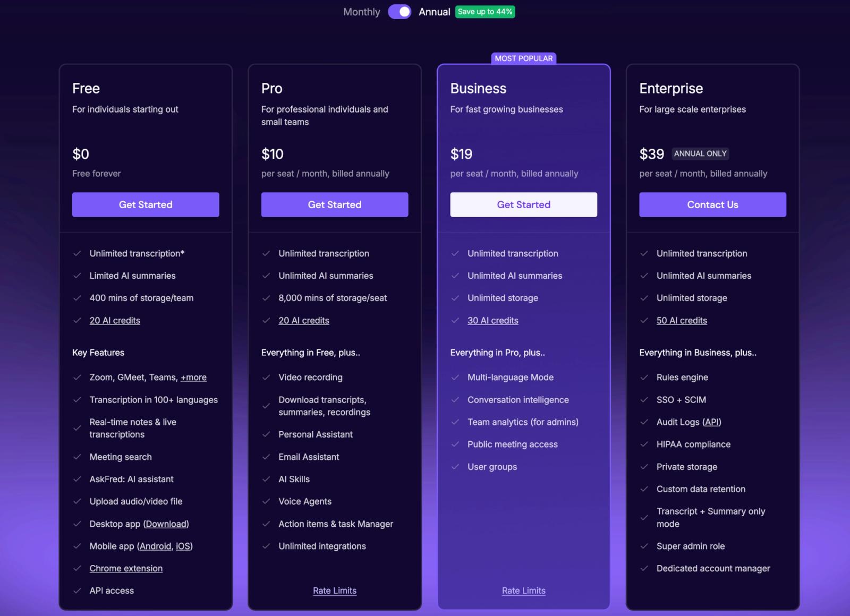Open the Chrome extension link
The width and height of the screenshot is (850, 616).
126,568
